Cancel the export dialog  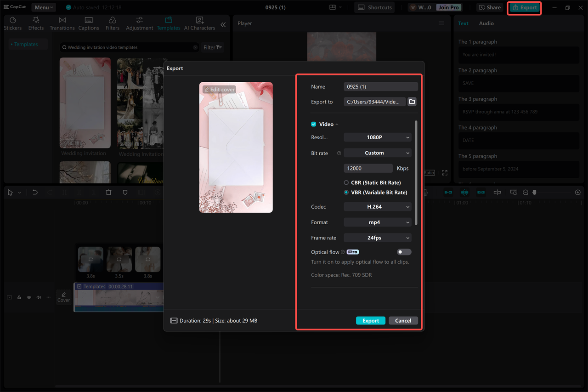pyautogui.click(x=403, y=320)
